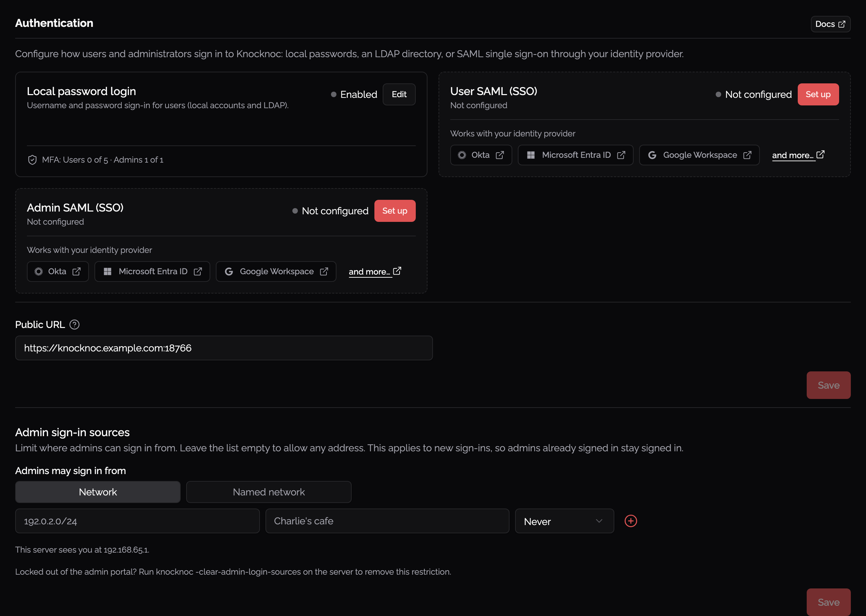Save Admin sign-in sources
This screenshot has width=866, height=616.
[828, 602]
